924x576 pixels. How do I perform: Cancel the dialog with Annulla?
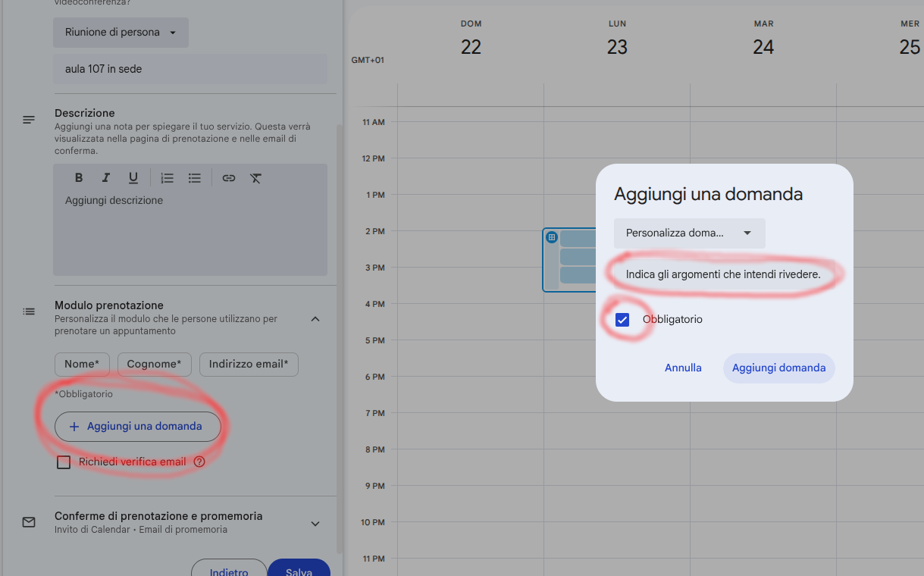tap(683, 368)
